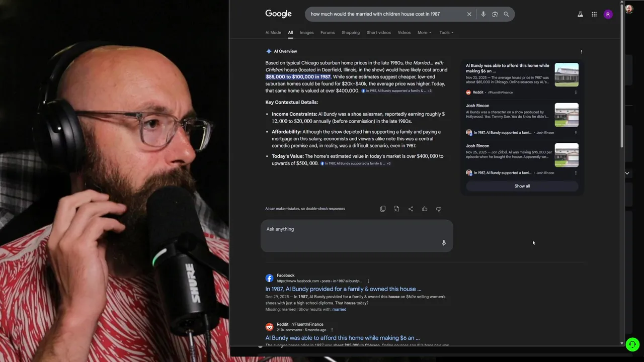Open 'In 1987, Al Bundy provided for a family' link
This screenshot has width=644, height=362.
343,289
